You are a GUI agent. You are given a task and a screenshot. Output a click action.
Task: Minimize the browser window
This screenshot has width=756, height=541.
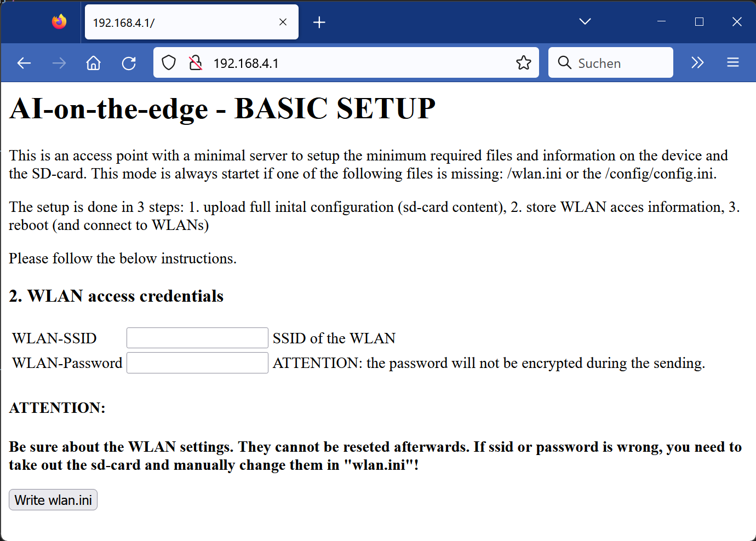pos(661,21)
